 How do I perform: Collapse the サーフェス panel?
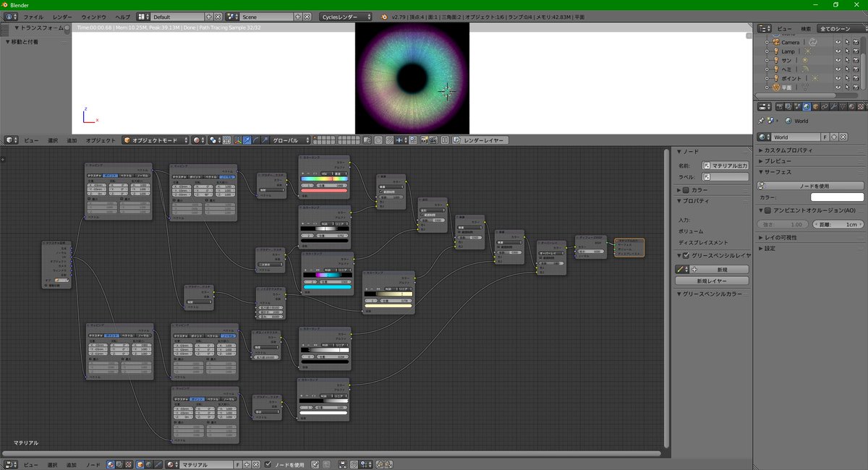(x=775, y=172)
